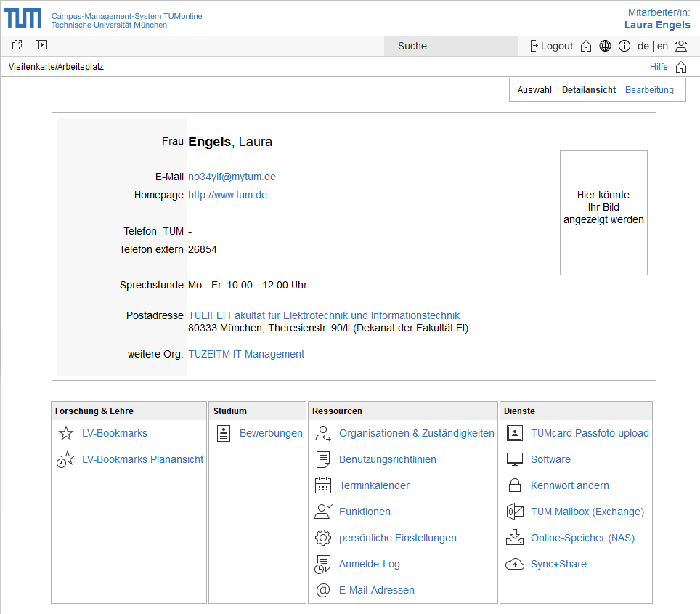The height and width of the screenshot is (614, 700).
Task: Click the persönliche Einstellungen gear icon
Action: point(323,538)
